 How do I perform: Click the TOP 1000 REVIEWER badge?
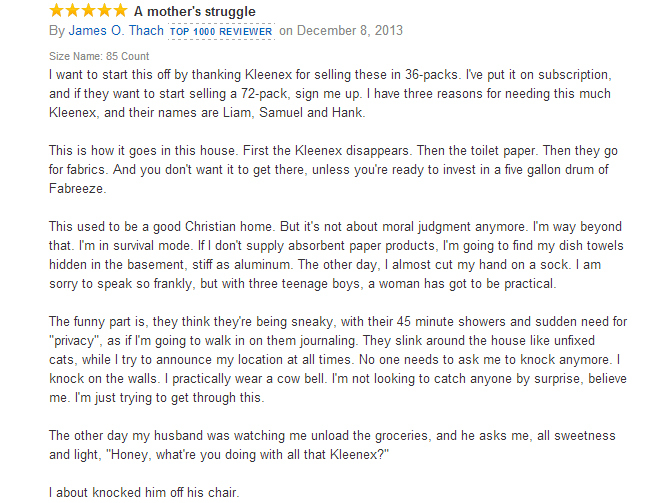221,32
